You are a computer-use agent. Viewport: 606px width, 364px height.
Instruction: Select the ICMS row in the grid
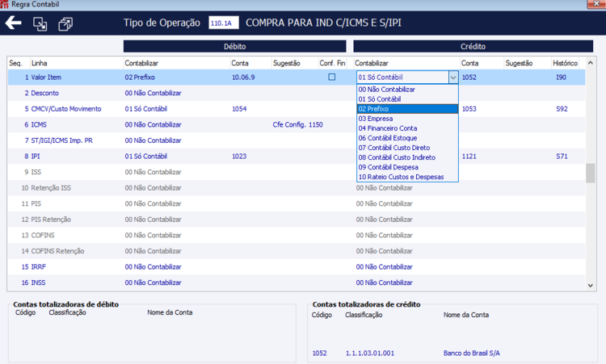(x=296, y=124)
